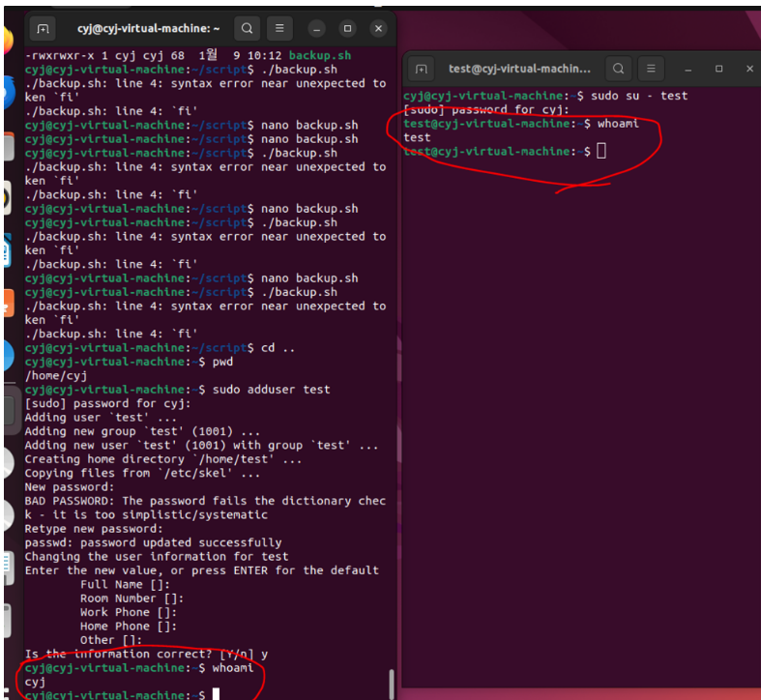Open a new tab in the test terminal window

point(422,69)
